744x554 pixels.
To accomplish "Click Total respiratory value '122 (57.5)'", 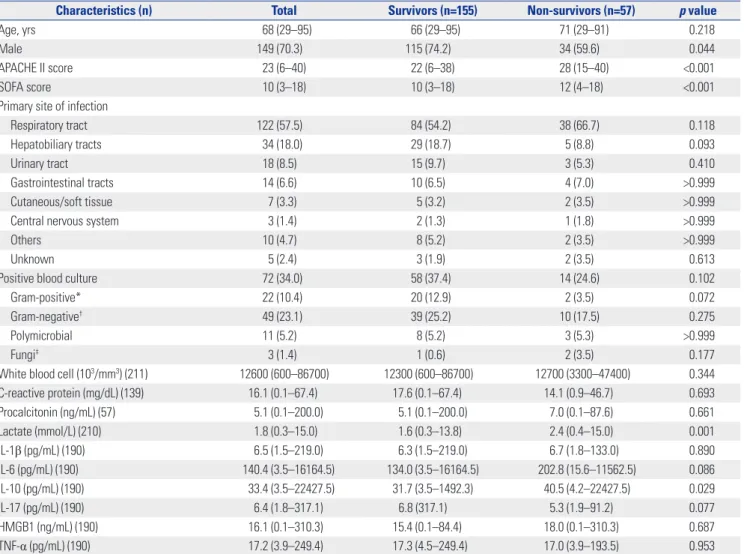I will tap(279, 126).
